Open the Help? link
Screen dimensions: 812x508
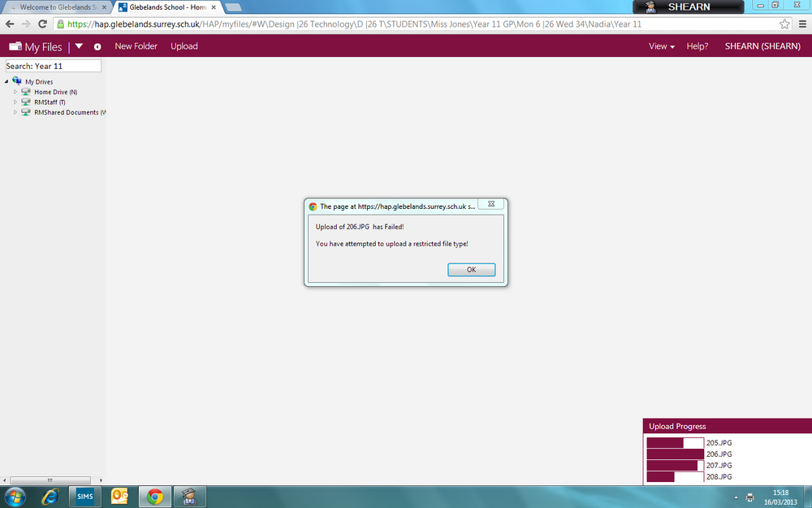click(697, 46)
